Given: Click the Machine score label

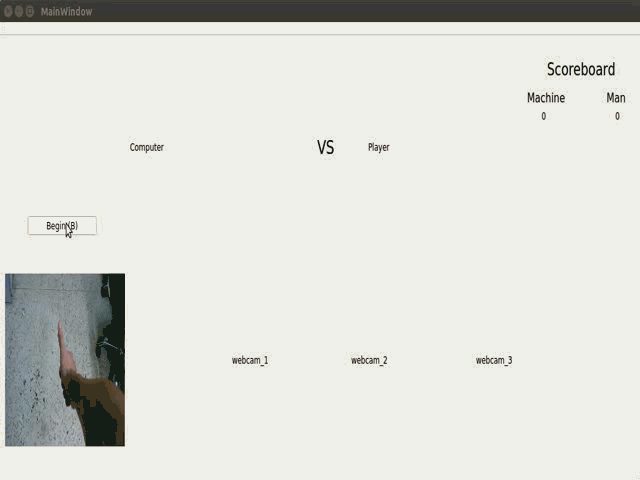Looking at the screenshot, I should point(546,98).
